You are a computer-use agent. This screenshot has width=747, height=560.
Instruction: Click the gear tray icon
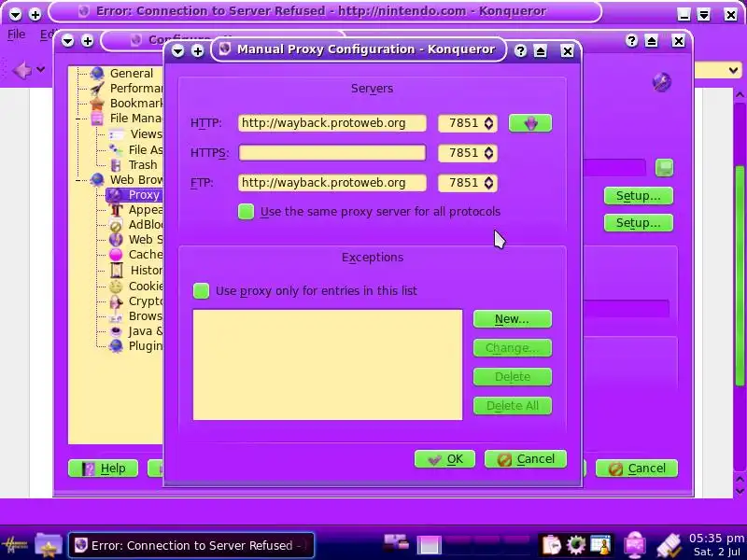coord(575,545)
